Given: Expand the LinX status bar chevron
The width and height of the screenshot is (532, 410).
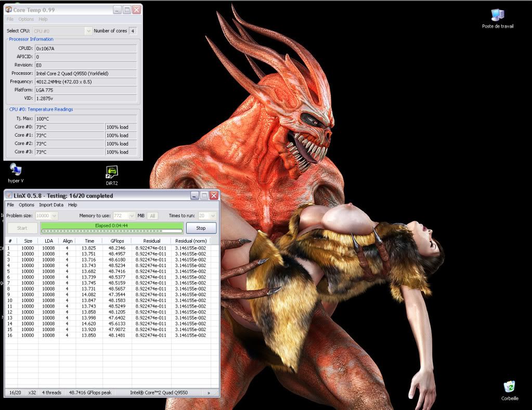Looking at the screenshot, I should point(209,393).
